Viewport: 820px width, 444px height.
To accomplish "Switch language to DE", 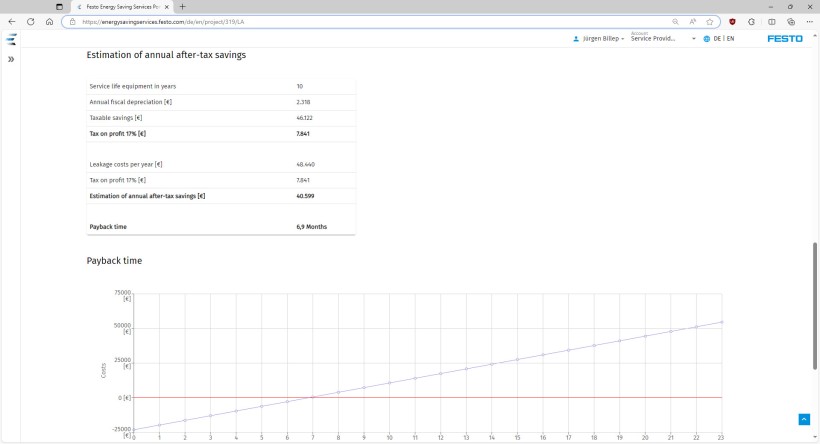I will coord(717,39).
